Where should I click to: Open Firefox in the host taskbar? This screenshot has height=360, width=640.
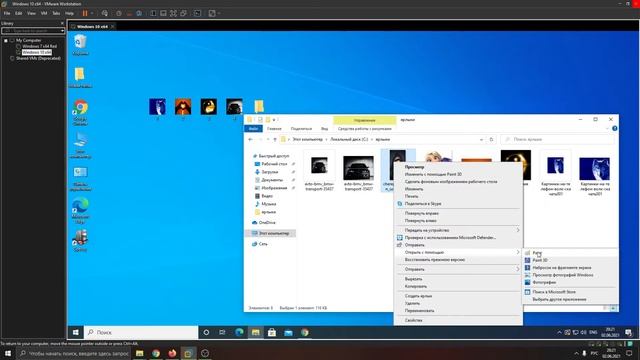point(172,353)
